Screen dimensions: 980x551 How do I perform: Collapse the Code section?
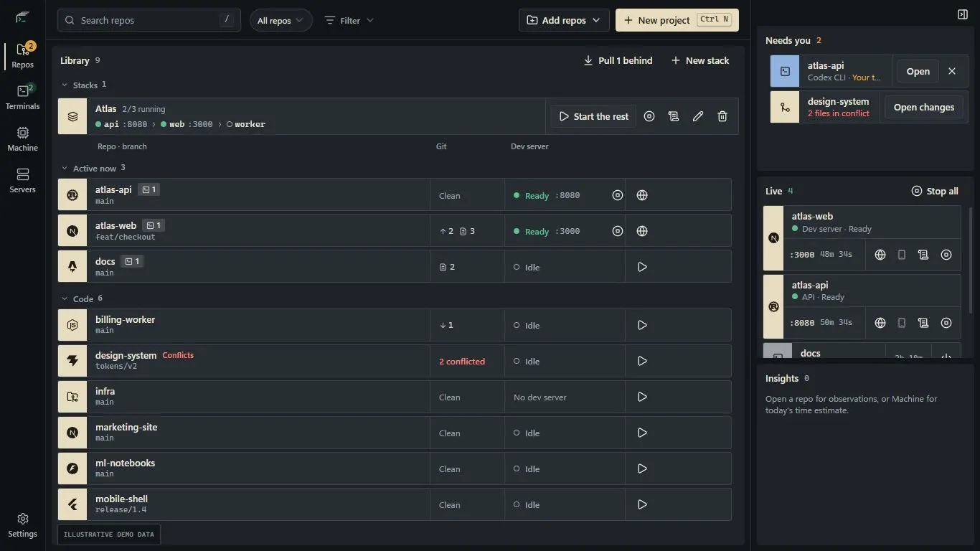(65, 298)
